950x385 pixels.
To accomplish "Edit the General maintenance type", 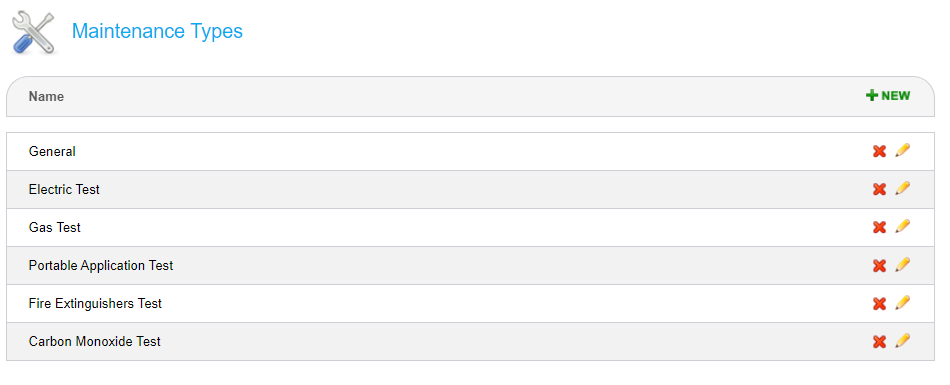I will (x=903, y=150).
